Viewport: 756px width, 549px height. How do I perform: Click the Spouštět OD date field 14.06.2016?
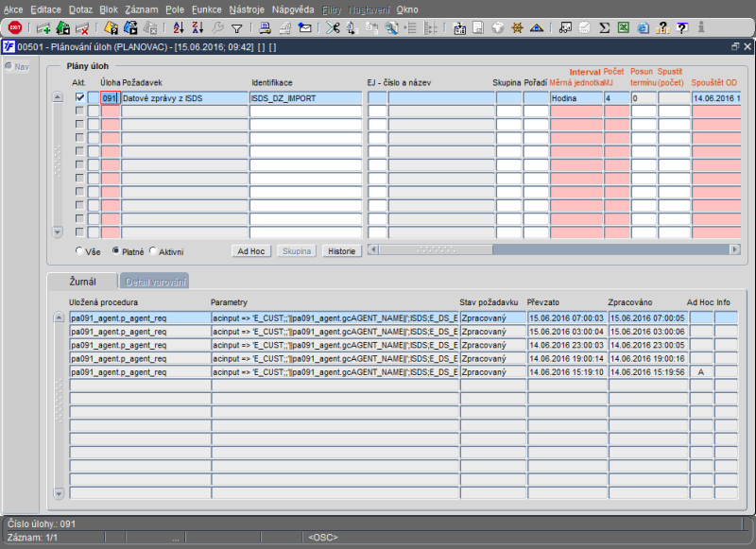coord(716,98)
